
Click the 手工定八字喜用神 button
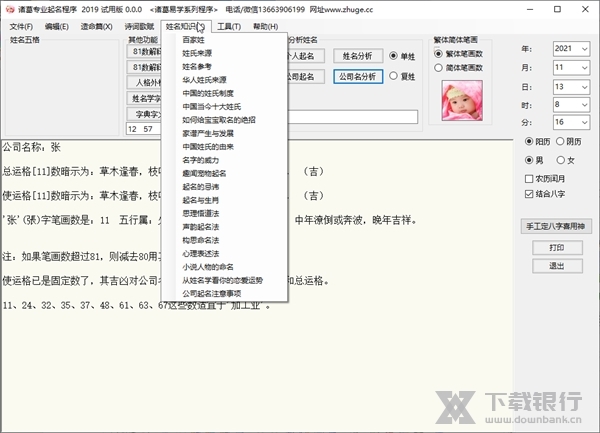tap(556, 226)
